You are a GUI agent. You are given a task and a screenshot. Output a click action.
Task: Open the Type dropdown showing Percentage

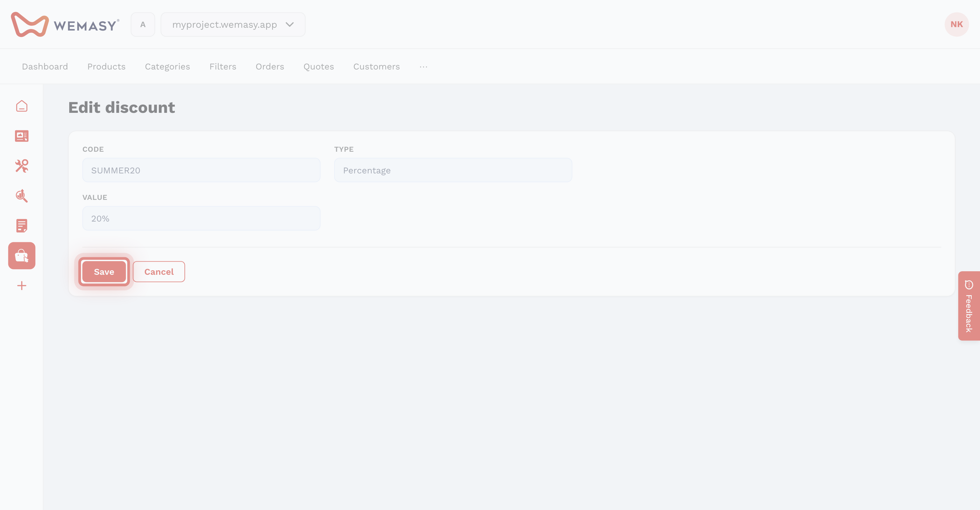coord(453,170)
